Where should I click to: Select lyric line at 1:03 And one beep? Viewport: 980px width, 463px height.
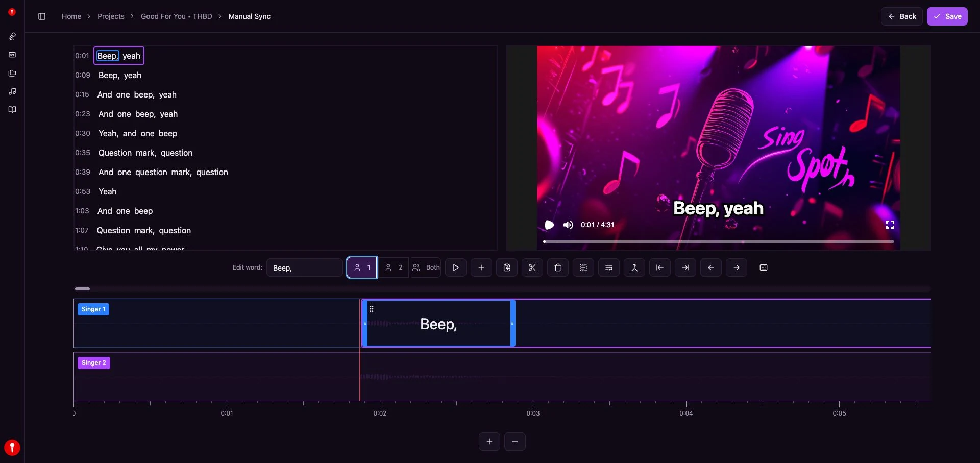pos(125,211)
